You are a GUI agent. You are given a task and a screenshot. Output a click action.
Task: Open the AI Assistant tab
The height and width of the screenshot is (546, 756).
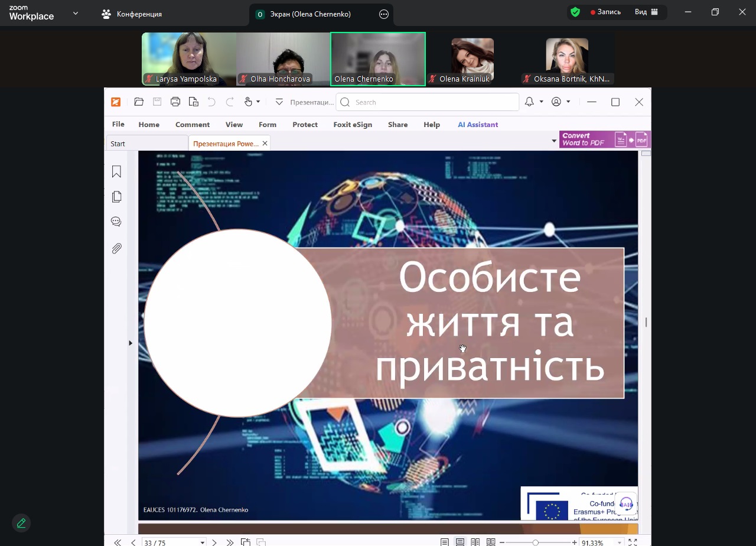(478, 125)
